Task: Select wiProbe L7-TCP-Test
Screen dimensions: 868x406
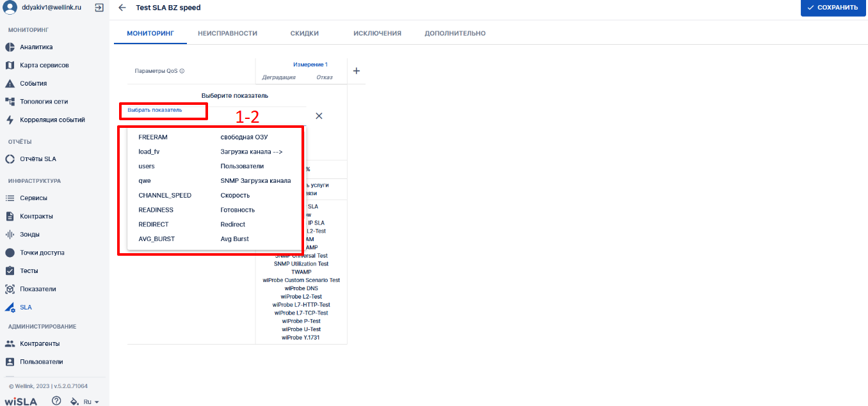Action: (301, 313)
